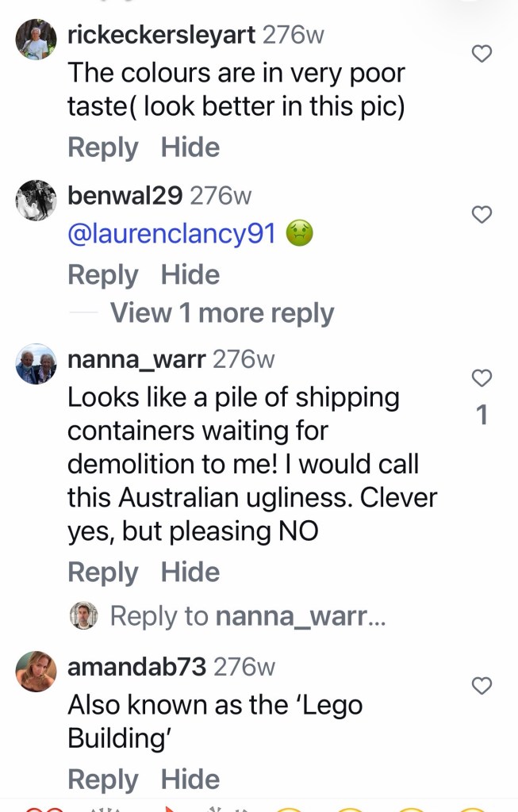Hide amandab73's comment
This screenshot has width=518, height=812.
[190, 779]
